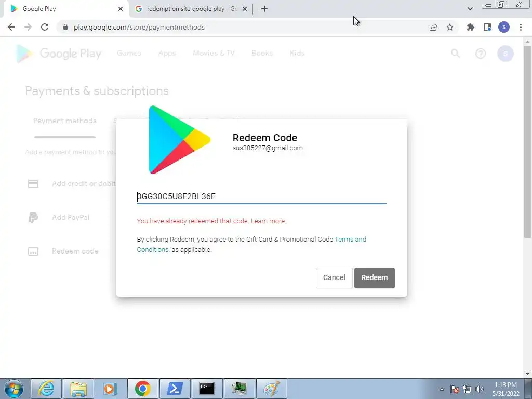Cancel the Redeem Code dialog

(x=334, y=277)
